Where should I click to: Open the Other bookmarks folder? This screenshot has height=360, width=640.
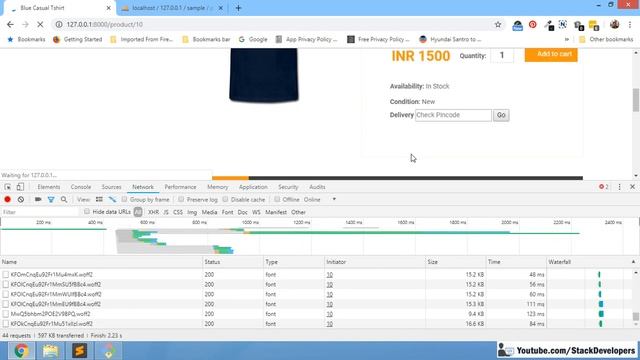[607, 40]
